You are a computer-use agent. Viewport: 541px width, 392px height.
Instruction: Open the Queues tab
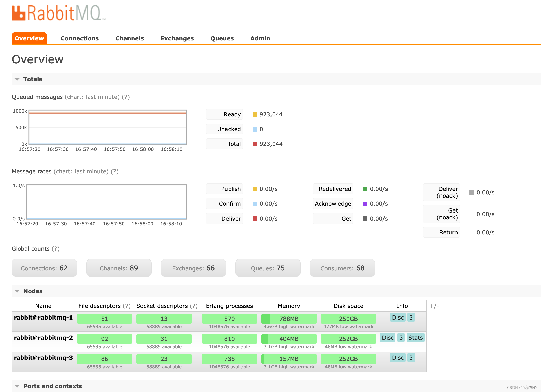click(x=222, y=38)
